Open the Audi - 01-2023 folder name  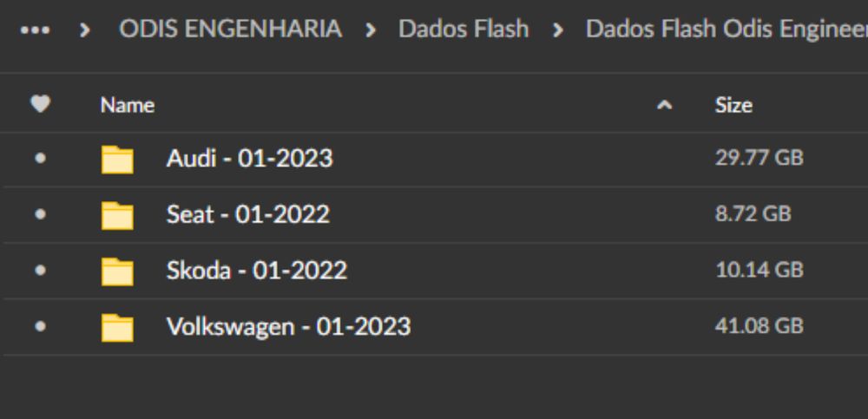pyautogui.click(x=249, y=159)
